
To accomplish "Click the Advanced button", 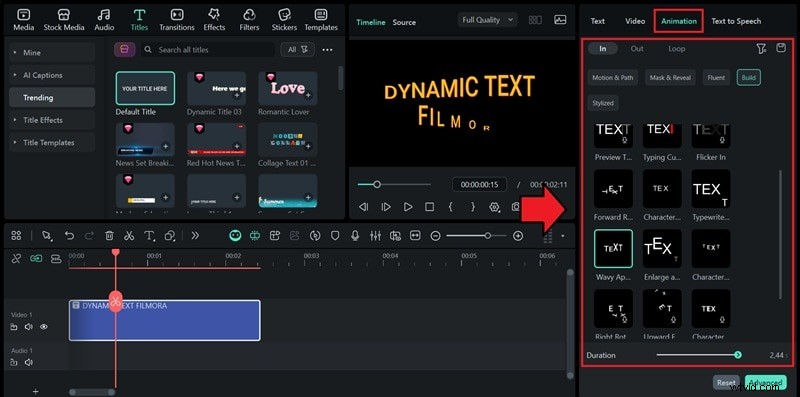I will point(765,382).
